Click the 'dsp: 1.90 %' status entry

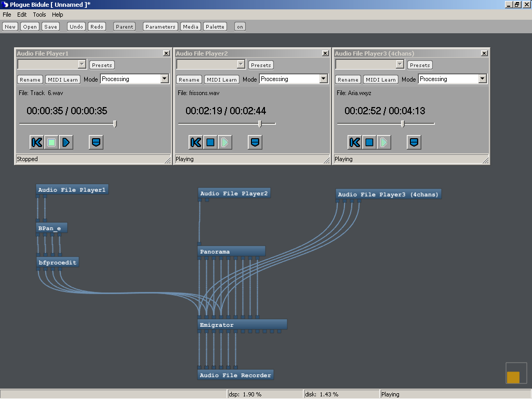click(x=245, y=394)
